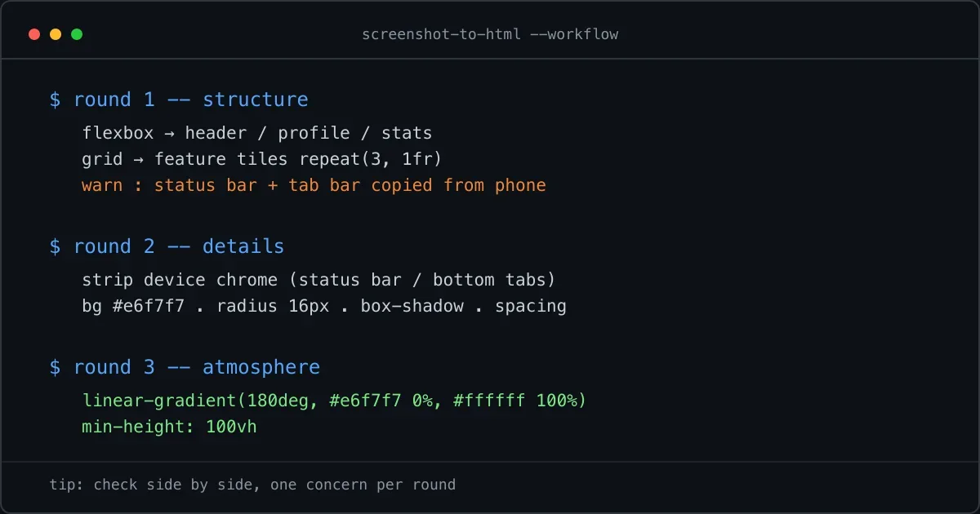980x514 pixels.
Task: Click the orange 'warn : status bar' line
Action: [314, 185]
